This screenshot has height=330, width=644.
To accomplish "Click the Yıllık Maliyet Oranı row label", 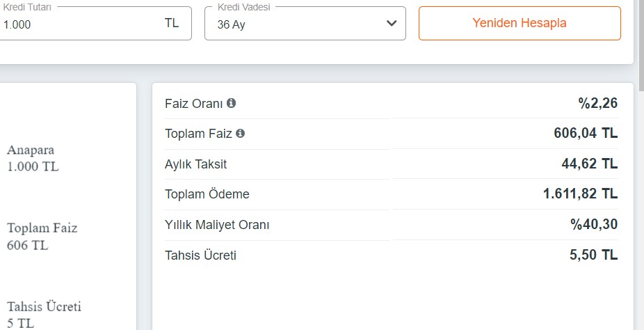I will coord(217,225).
